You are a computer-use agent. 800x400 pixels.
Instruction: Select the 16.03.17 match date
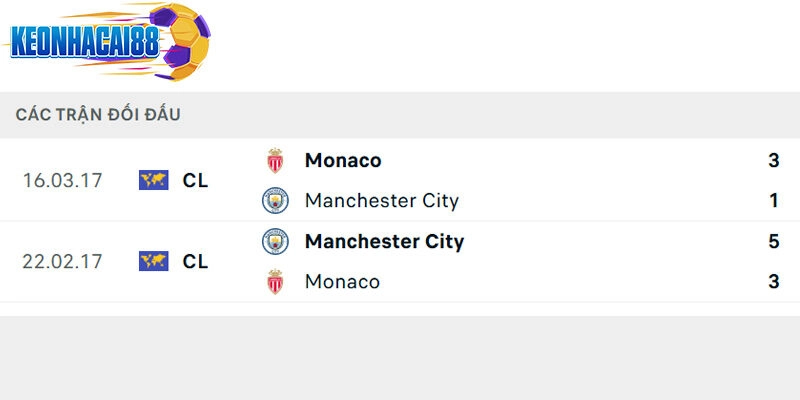62,180
